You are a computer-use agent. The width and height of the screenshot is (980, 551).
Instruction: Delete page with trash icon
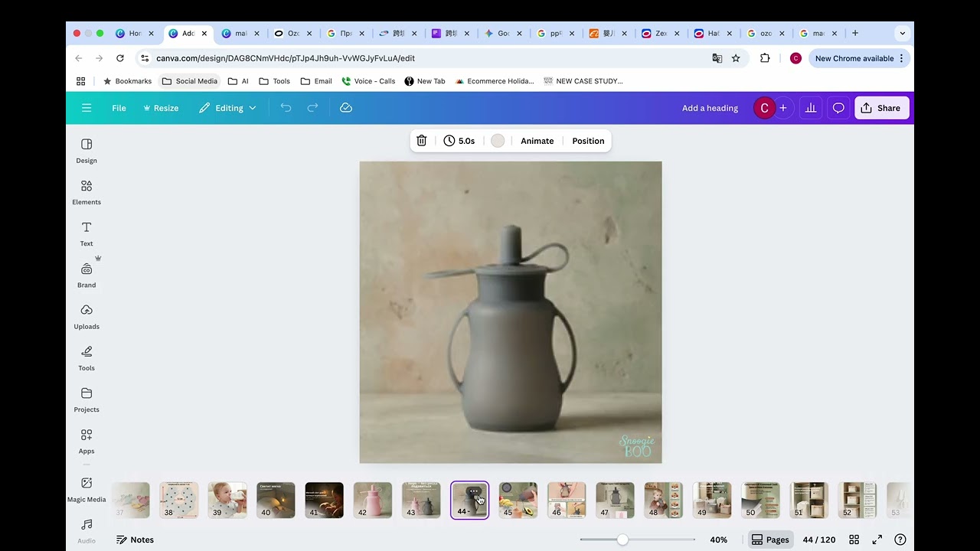click(421, 141)
